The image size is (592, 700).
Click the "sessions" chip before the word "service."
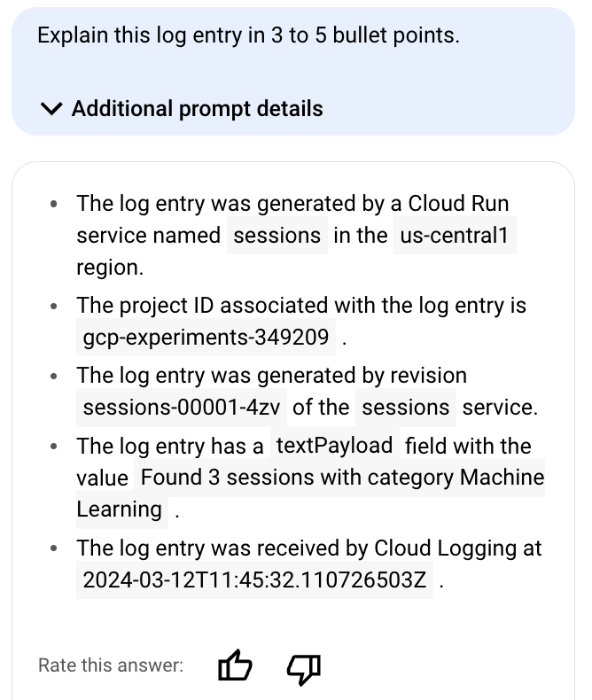tap(406, 408)
